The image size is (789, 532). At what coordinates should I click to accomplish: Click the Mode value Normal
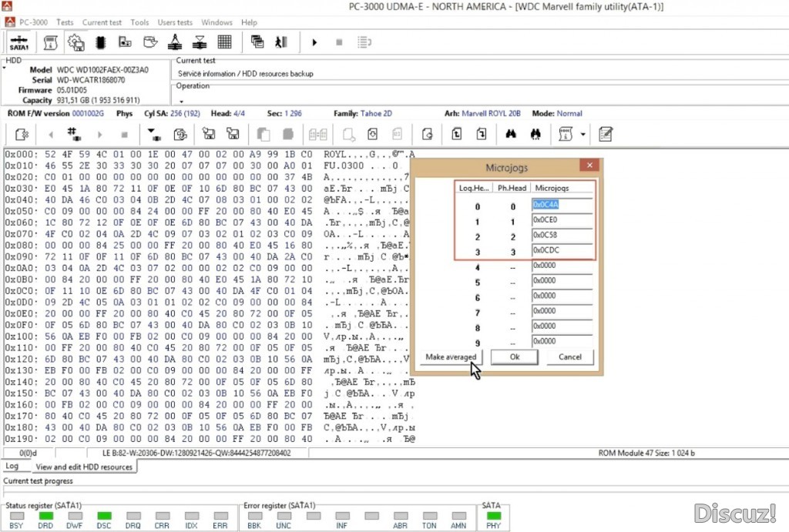(x=569, y=114)
